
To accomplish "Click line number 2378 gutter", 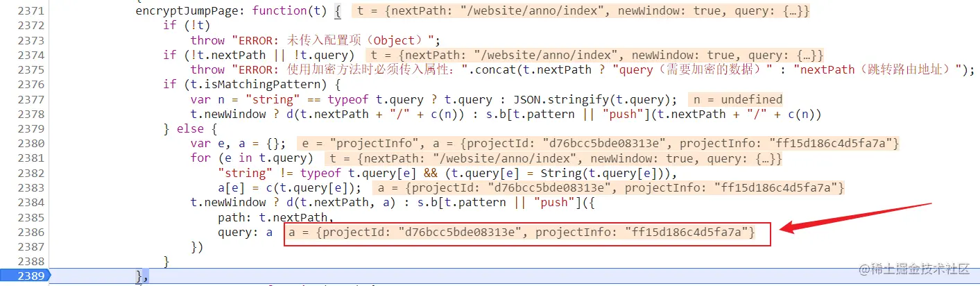I will tap(32, 114).
